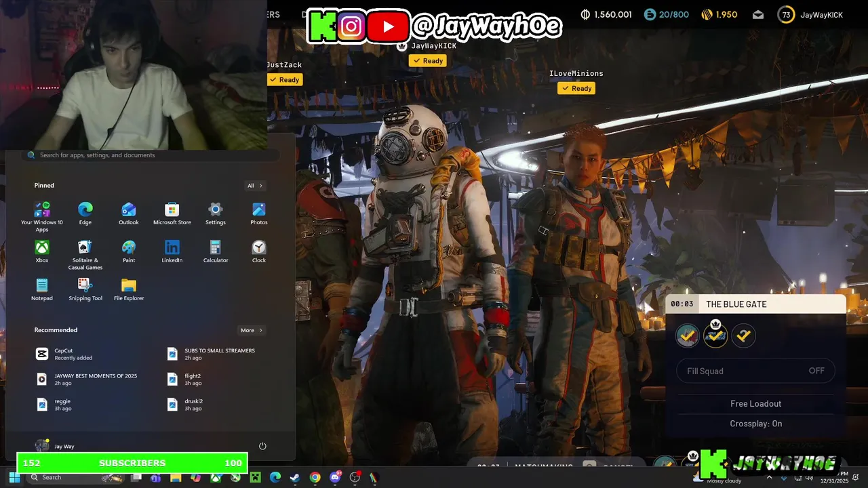Click the taskbar Search box
Screen dimensions: 868x488
click(76, 477)
